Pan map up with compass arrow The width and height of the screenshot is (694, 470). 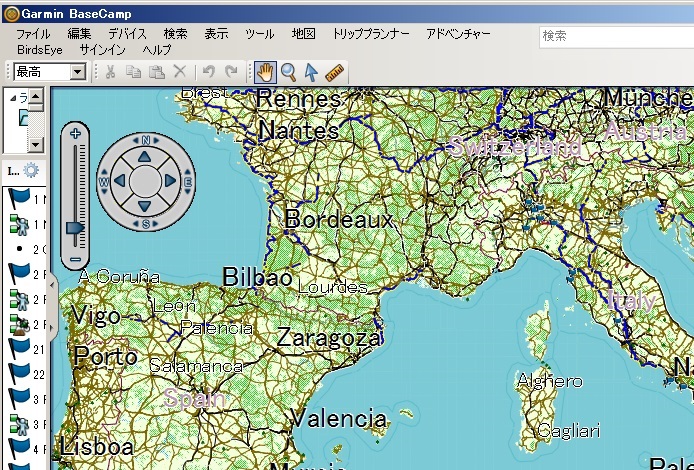click(145, 156)
